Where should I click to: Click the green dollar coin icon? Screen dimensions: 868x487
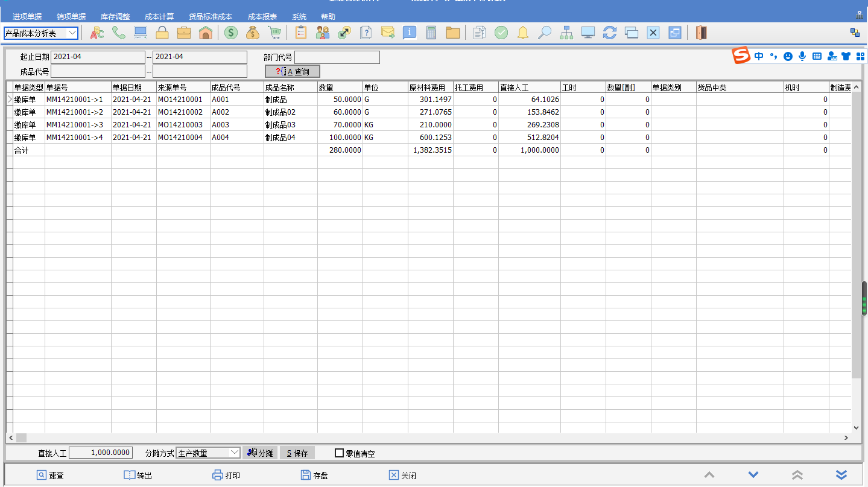tap(231, 33)
